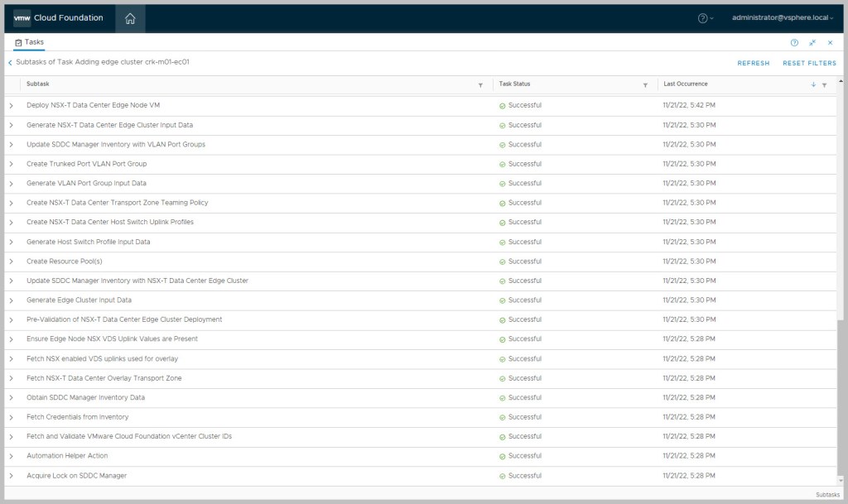Click RESET FILTERS
848x504 pixels.
[x=809, y=63]
